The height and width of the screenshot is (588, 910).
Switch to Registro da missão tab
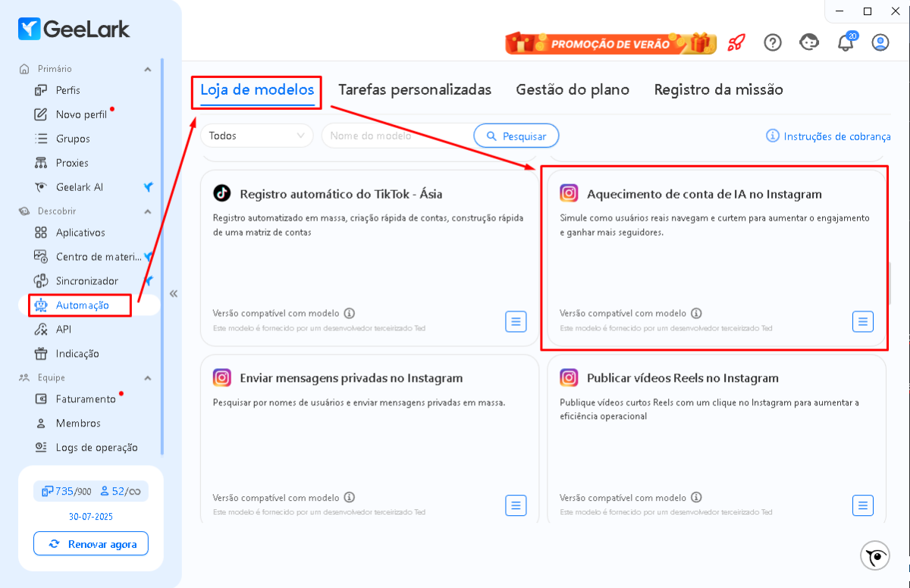click(718, 89)
